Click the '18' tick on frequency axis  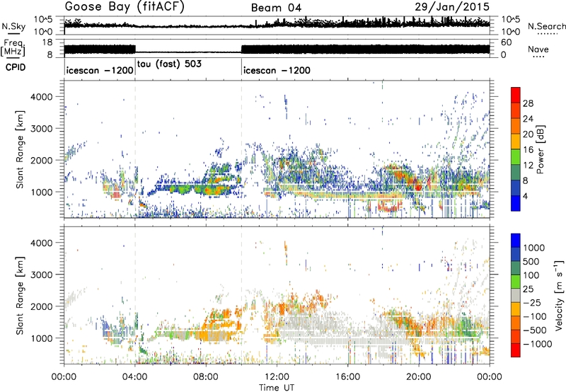pyautogui.click(x=47, y=42)
